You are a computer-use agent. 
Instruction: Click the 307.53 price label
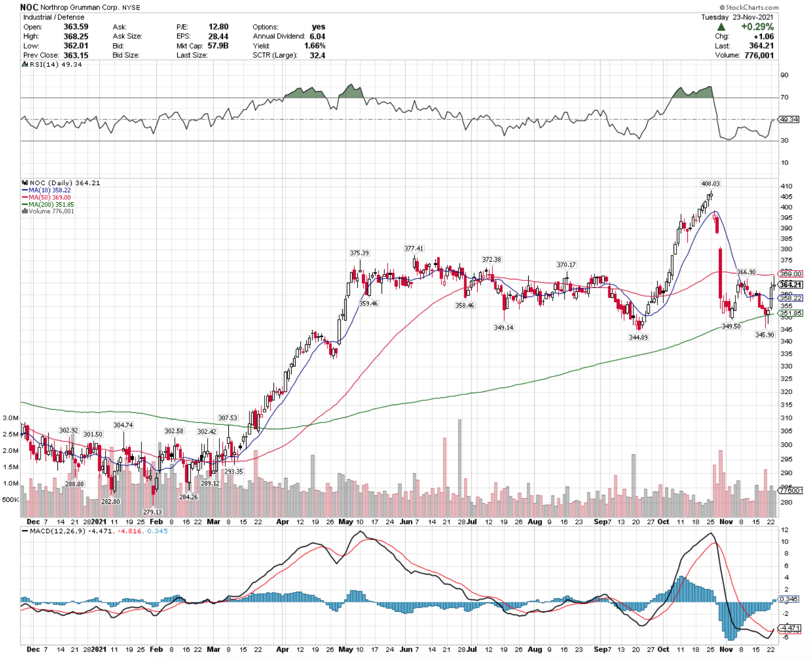228,418
